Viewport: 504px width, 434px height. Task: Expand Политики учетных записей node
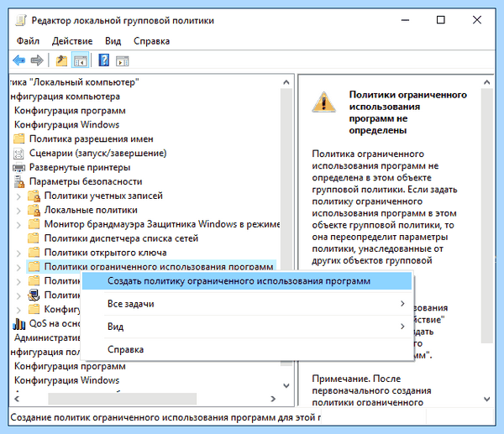point(18,196)
